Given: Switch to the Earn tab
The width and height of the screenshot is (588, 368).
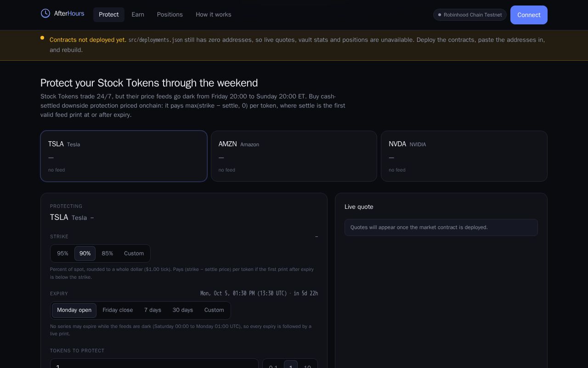Looking at the screenshot, I should click(x=138, y=15).
